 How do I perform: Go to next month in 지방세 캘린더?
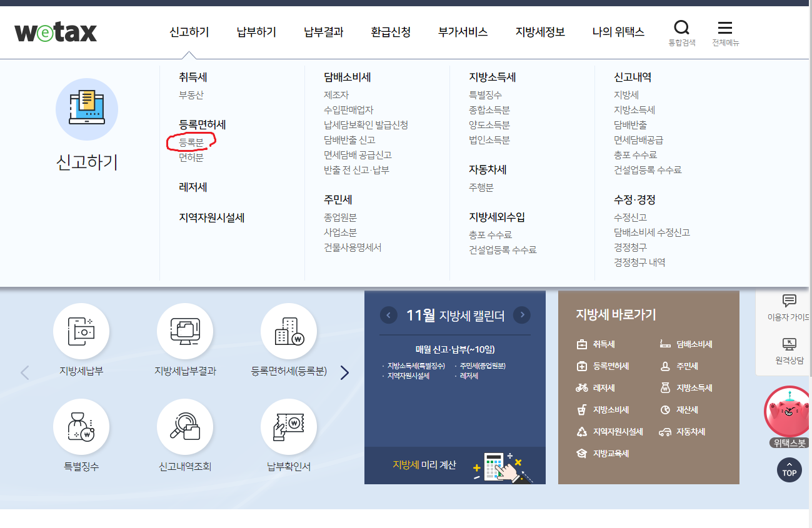[522, 315]
